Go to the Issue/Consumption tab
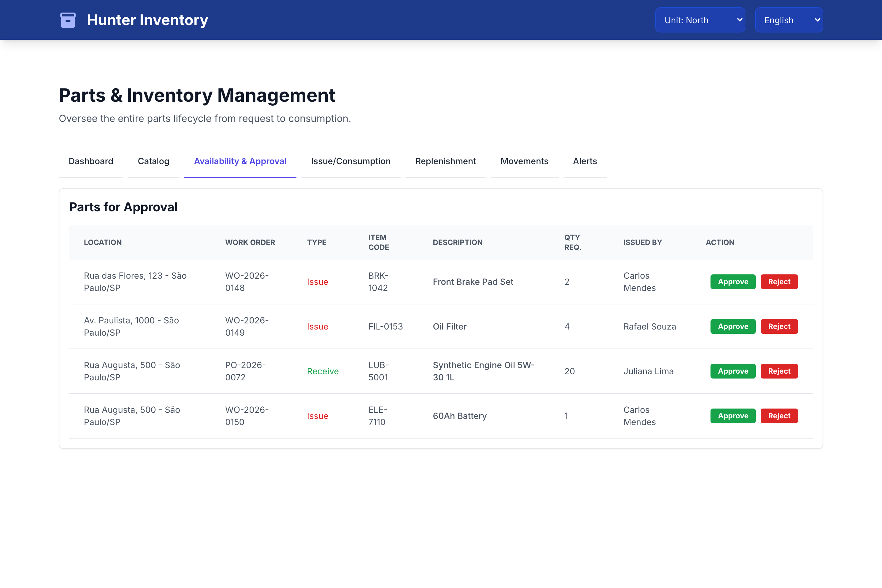Viewport: 882px width, 588px height. tap(351, 161)
